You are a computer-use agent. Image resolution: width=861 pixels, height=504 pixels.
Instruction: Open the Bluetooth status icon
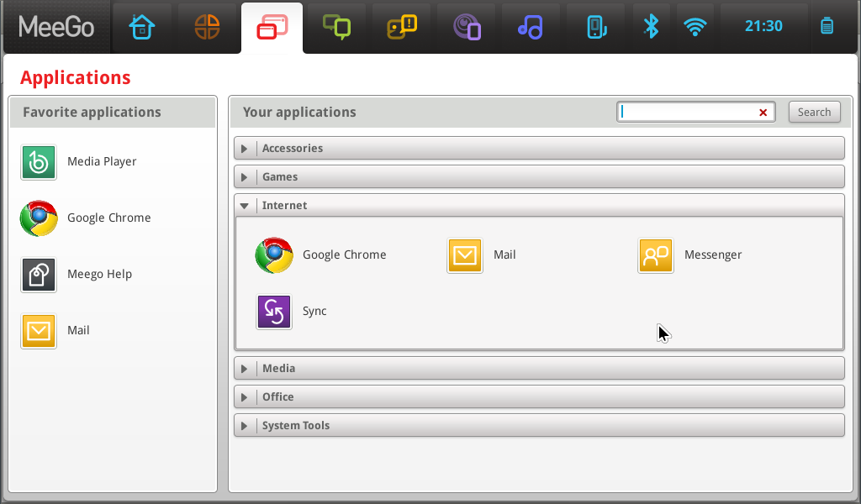point(651,27)
